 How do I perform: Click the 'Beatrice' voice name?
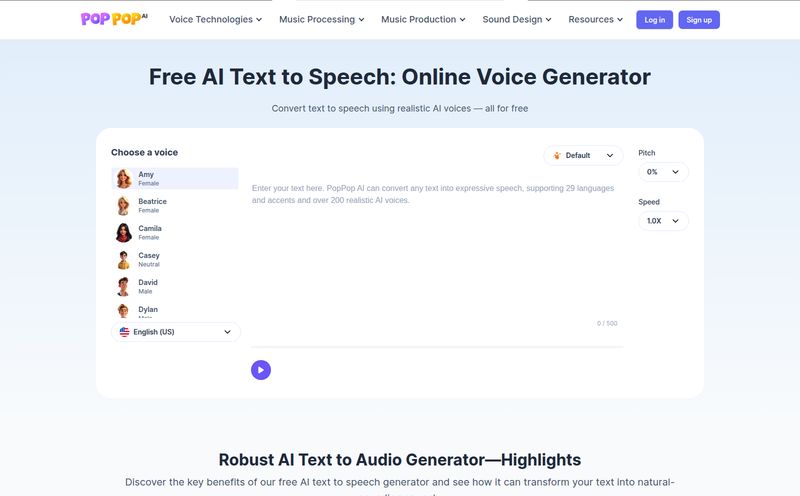click(x=153, y=202)
